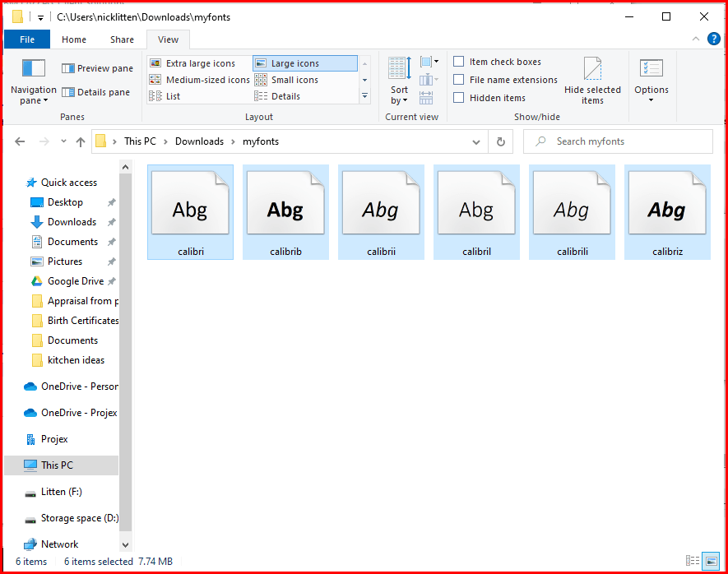
Task: Enable Item check boxes
Action: click(x=497, y=62)
